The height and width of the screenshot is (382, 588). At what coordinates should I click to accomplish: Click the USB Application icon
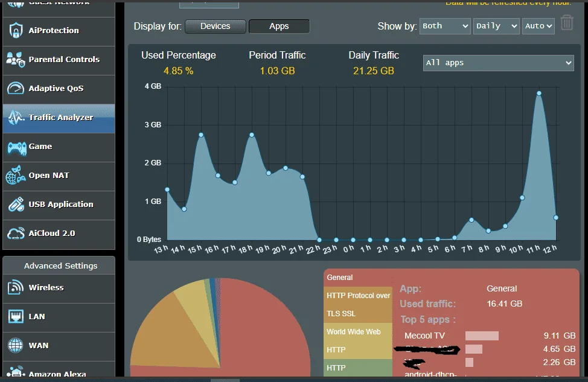pyautogui.click(x=16, y=205)
